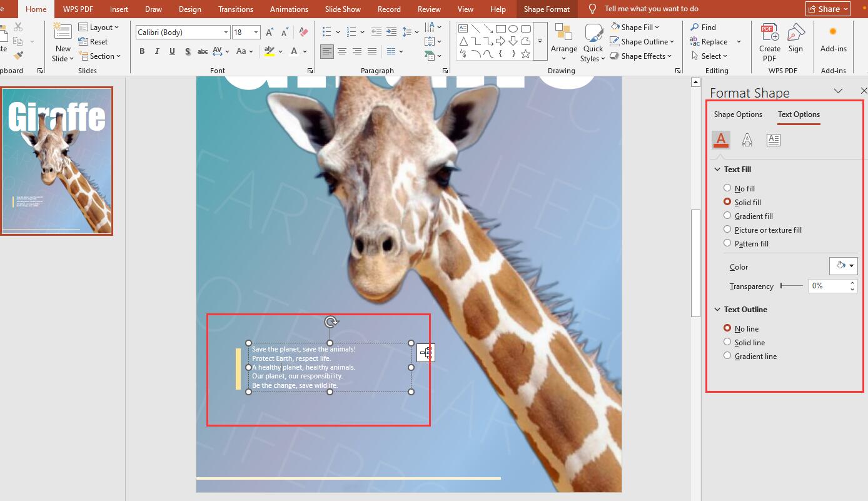Increase font size button
Viewport: 868px width, 501px height.
pos(270,32)
